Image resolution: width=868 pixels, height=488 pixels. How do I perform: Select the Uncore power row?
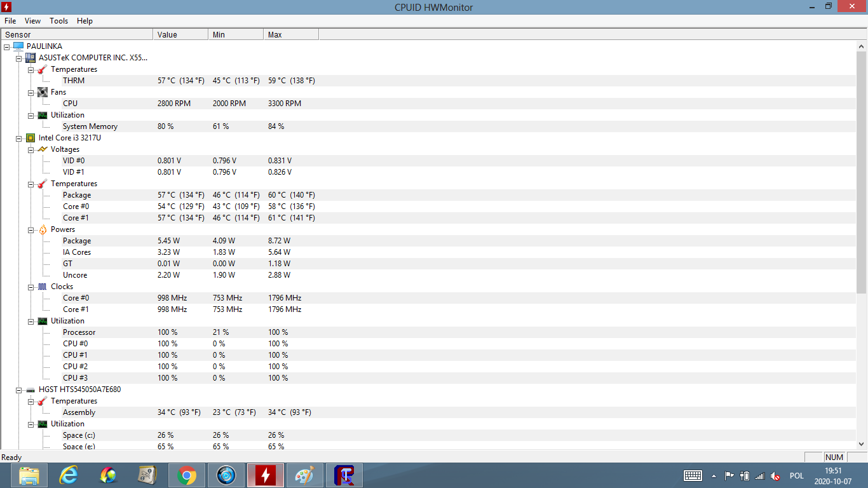pos(75,275)
